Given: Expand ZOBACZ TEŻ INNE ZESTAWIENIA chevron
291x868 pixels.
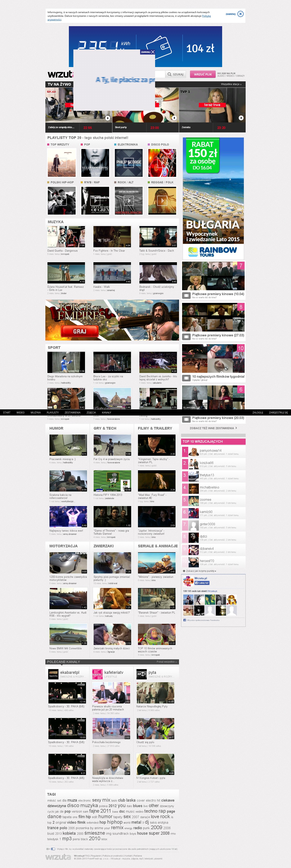Looking at the screenshot, I should tap(236, 428).
